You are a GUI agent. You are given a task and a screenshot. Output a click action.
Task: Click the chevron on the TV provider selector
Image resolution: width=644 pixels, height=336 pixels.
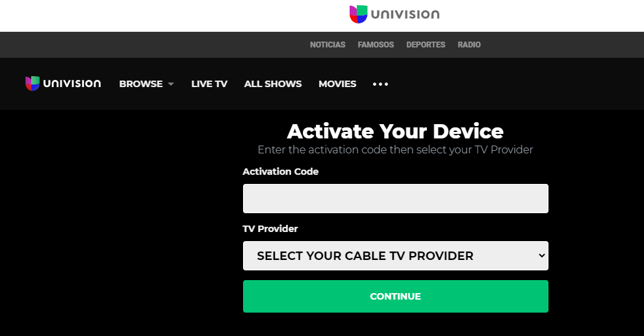[x=542, y=255]
